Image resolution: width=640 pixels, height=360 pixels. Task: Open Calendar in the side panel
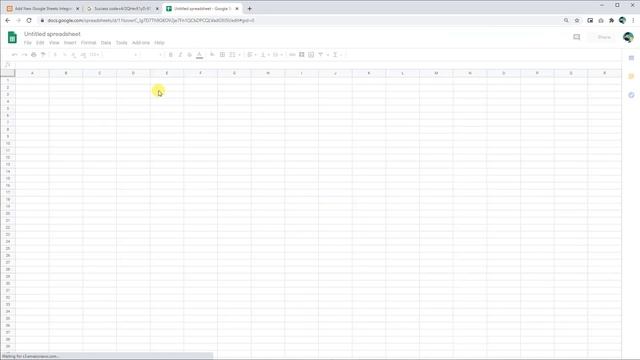pos(631,58)
